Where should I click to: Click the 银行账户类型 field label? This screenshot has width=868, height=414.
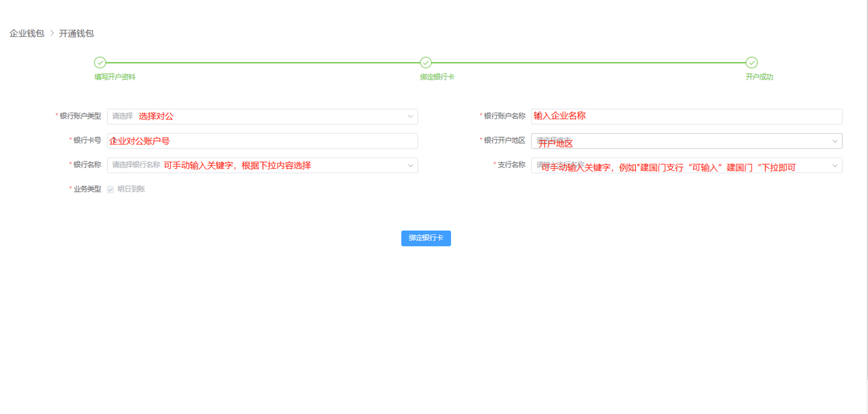click(x=80, y=116)
